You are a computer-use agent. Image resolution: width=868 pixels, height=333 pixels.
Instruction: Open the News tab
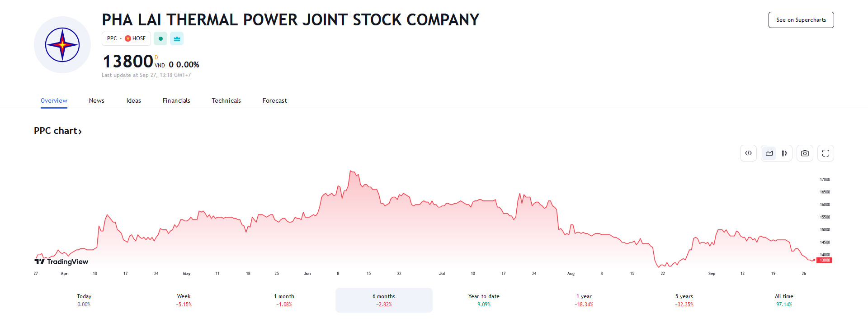click(96, 100)
